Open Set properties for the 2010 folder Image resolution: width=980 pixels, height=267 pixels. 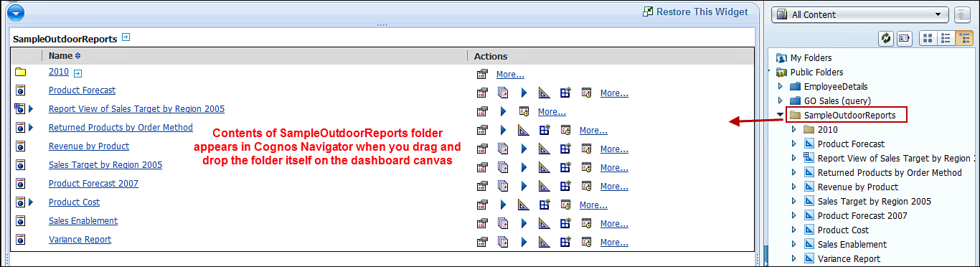tap(483, 74)
